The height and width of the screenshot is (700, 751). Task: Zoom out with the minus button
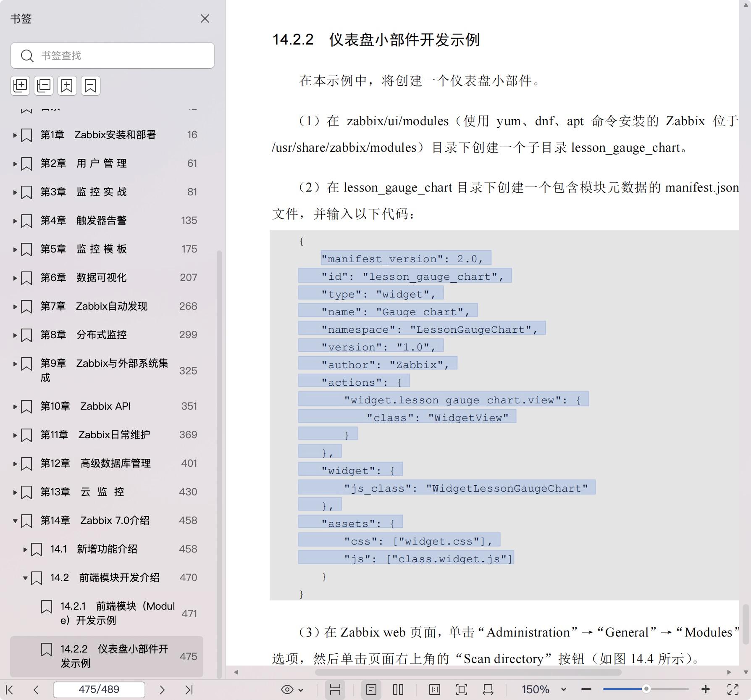[586, 689]
